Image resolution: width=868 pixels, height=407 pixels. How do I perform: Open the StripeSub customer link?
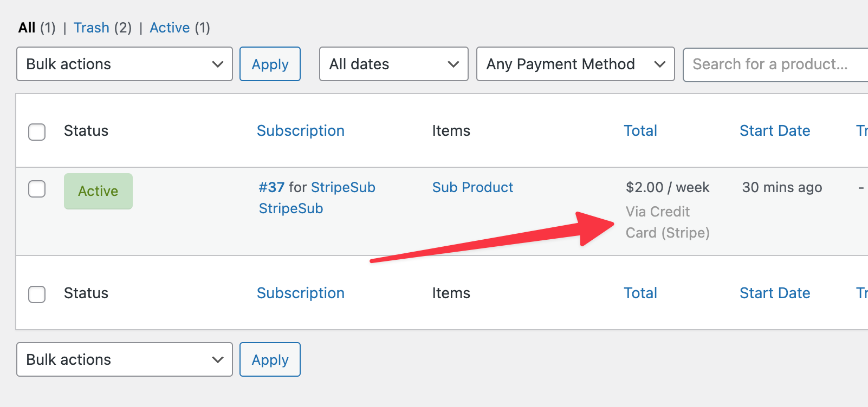[x=291, y=208]
